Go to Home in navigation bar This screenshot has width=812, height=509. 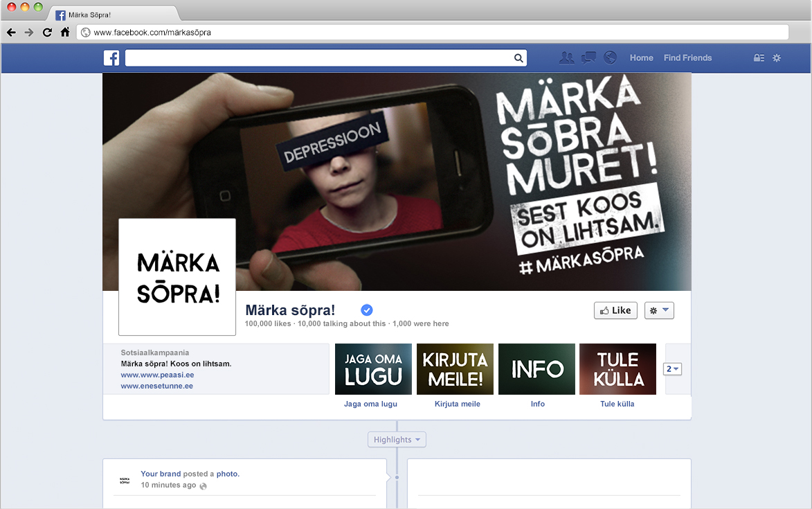641,58
